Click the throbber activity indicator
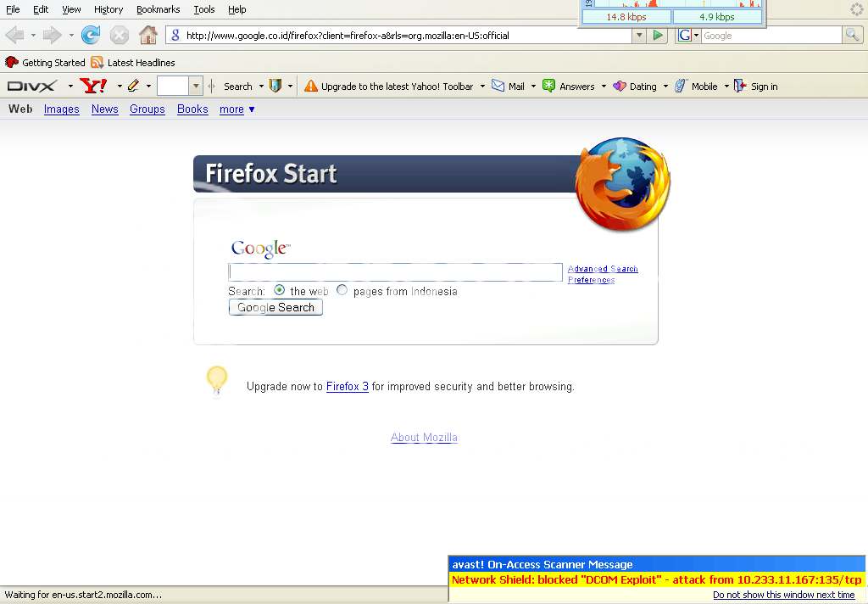 (x=856, y=9)
